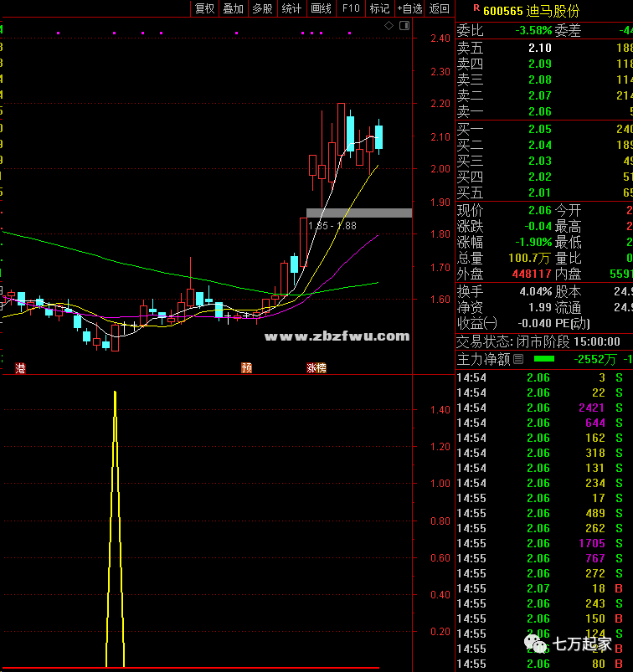Image resolution: width=633 pixels, height=672 pixels.
Task: Click the 港 marker icon on chart
Action: tap(20, 367)
